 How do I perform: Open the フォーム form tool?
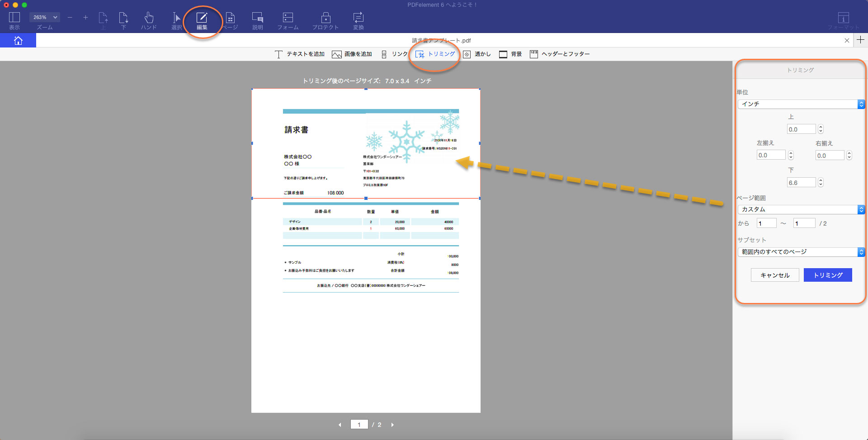coord(288,21)
